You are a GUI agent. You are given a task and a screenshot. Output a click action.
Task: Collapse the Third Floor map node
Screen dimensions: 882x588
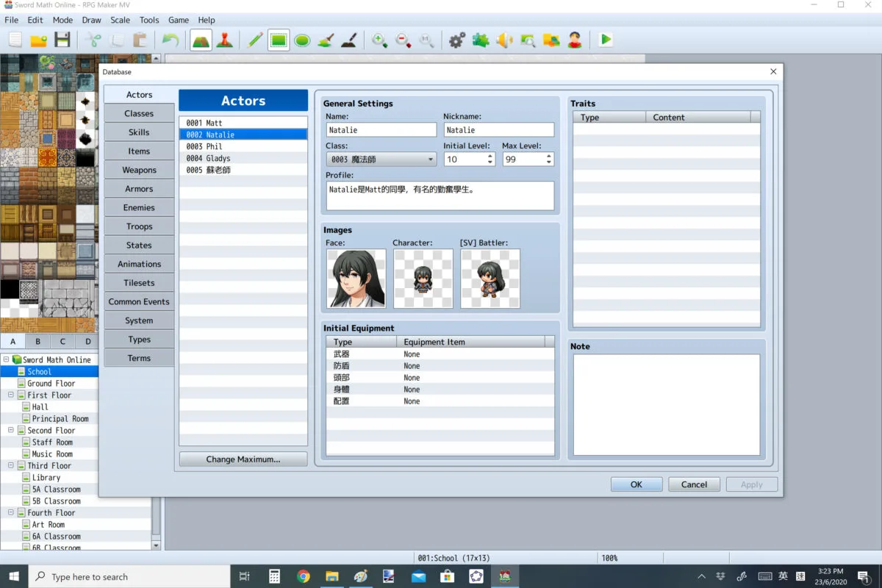[11, 465]
